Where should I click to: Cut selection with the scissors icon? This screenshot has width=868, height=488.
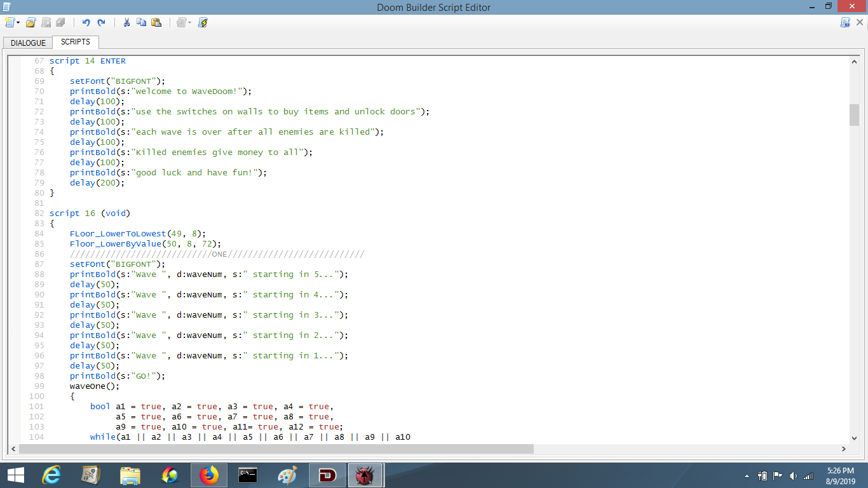[126, 22]
